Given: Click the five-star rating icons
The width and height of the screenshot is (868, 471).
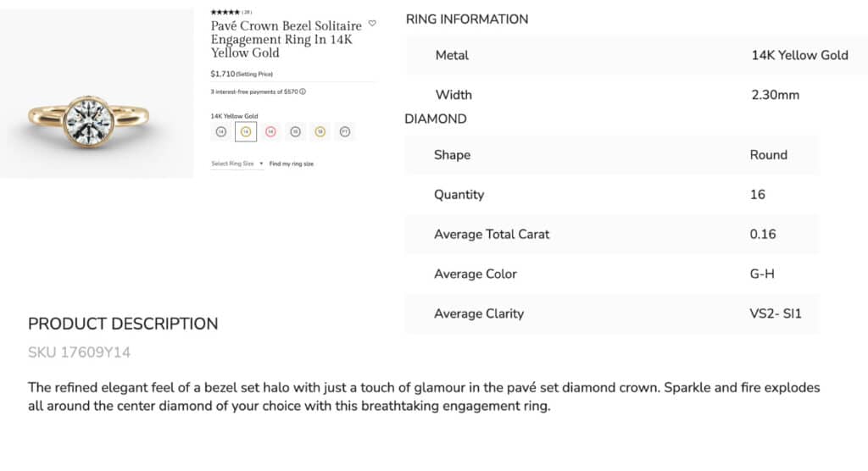Looking at the screenshot, I should (x=225, y=12).
